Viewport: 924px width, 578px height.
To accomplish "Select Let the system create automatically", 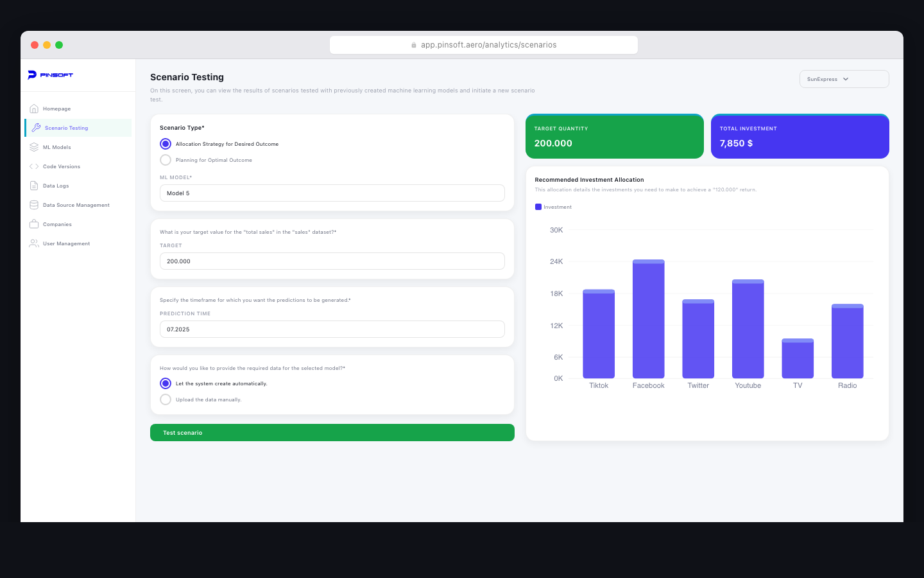I will click(x=166, y=383).
